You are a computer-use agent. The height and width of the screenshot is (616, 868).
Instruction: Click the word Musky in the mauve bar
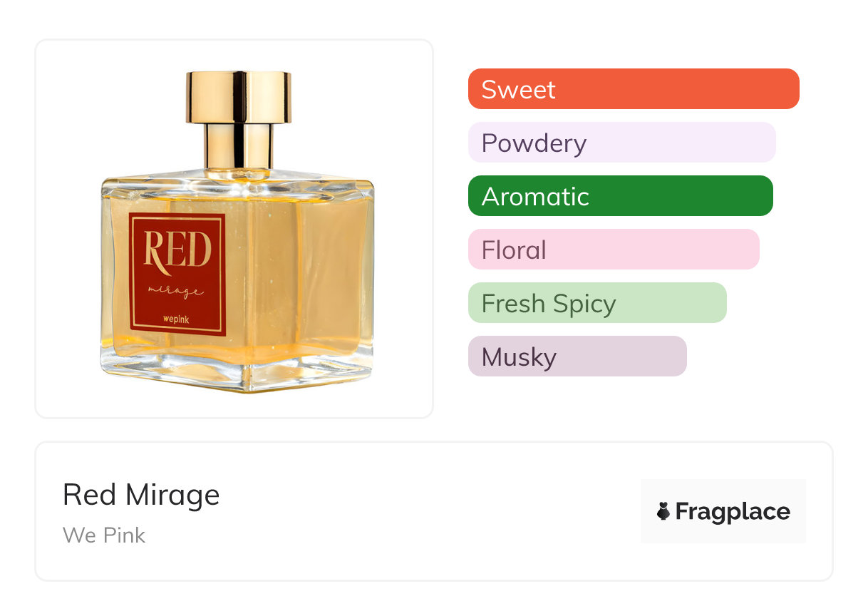pyautogui.click(x=519, y=357)
